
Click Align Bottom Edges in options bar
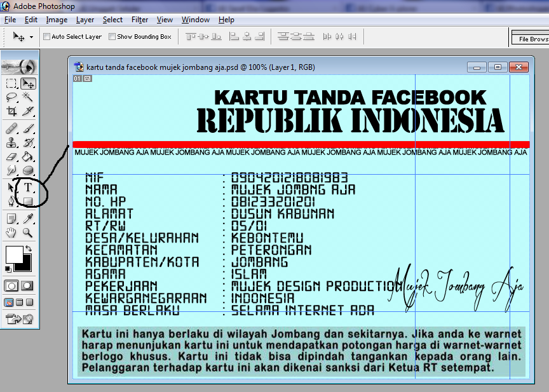coord(217,36)
